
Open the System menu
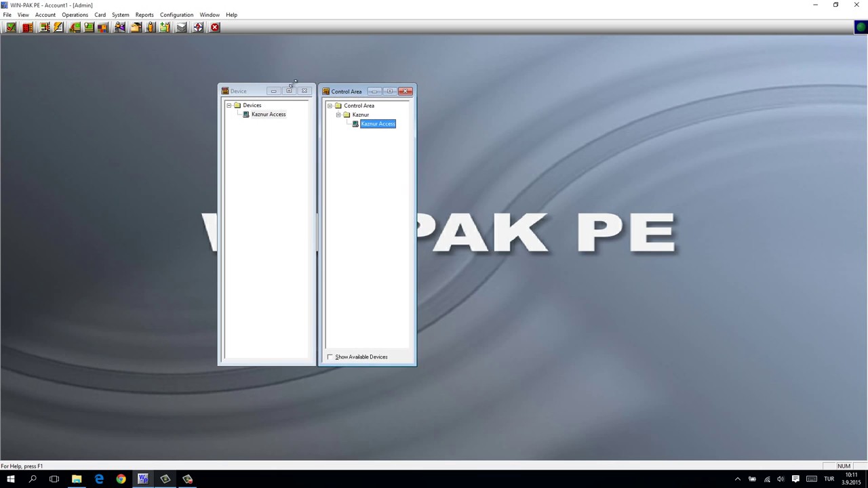(121, 14)
